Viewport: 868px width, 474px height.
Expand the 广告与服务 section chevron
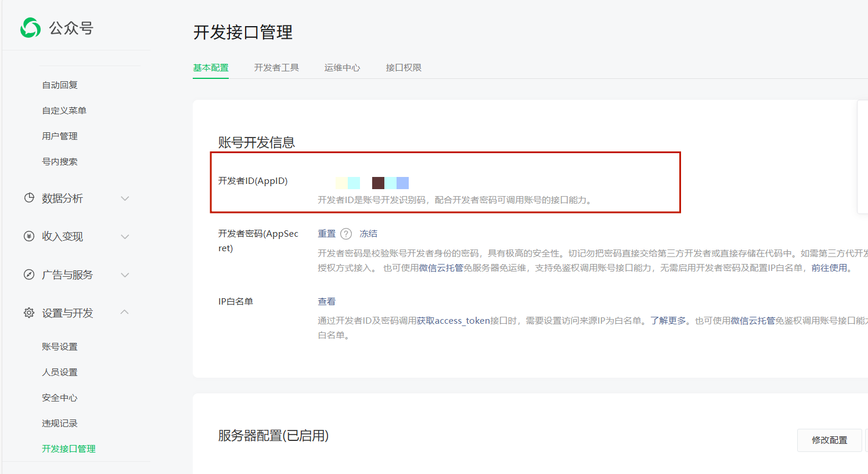coord(125,275)
